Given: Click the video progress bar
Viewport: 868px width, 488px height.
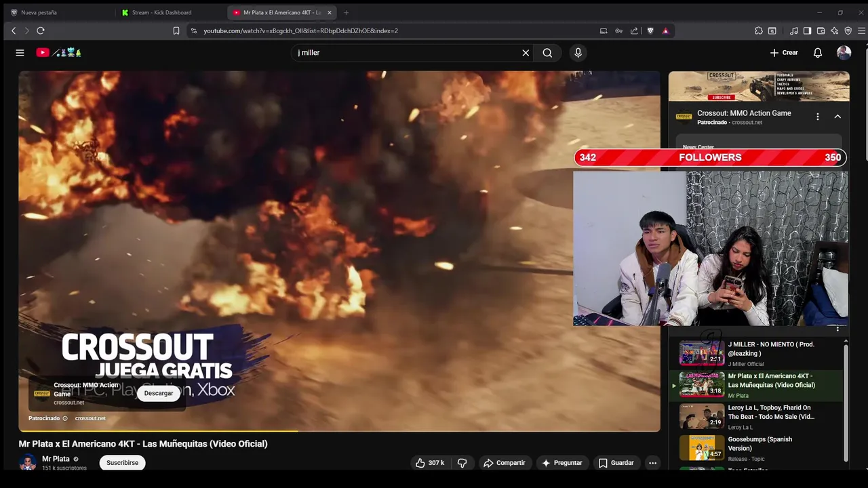Looking at the screenshot, I should (x=339, y=430).
